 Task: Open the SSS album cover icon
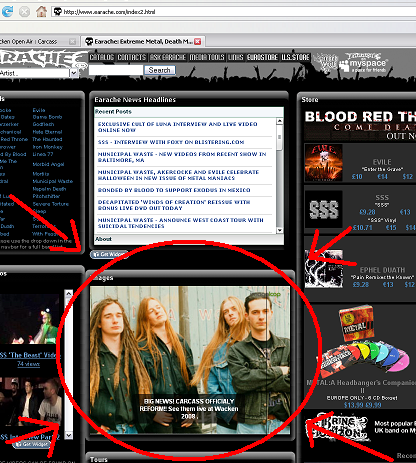click(323, 209)
